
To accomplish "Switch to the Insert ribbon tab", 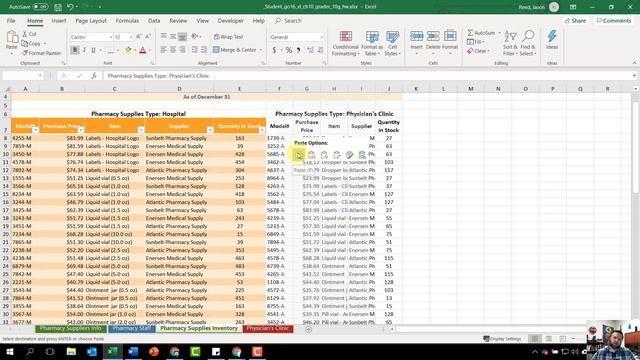I will 59,20.
